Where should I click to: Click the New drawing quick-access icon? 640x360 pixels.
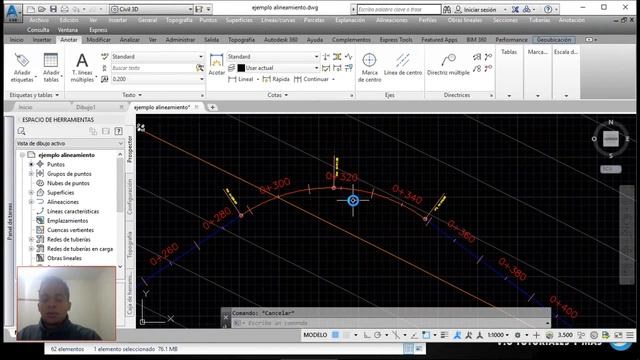coord(31,9)
